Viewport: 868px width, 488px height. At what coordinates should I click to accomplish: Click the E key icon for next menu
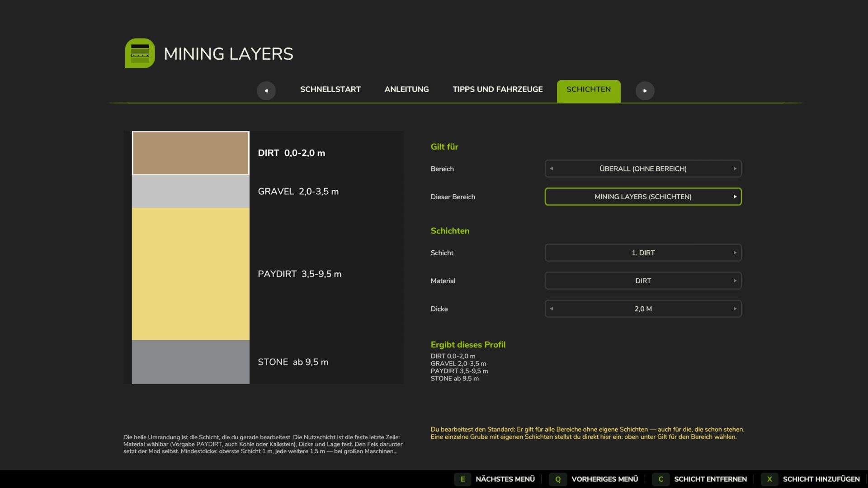click(462, 479)
